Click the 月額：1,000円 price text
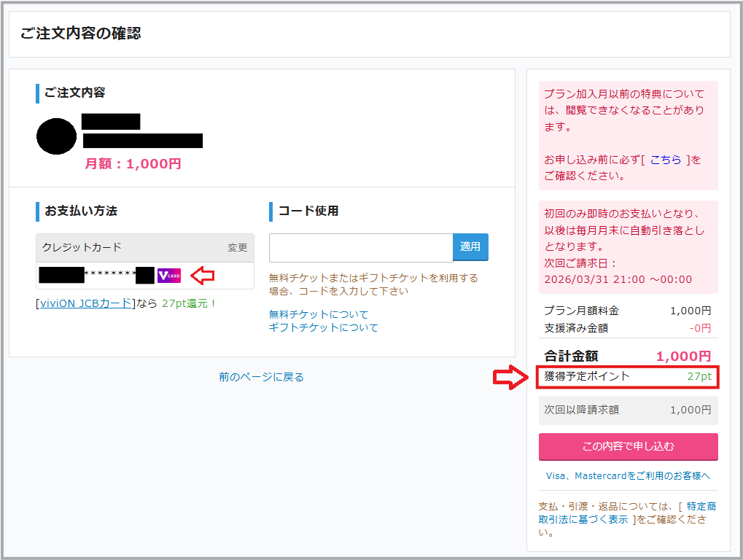The width and height of the screenshot is (743, 560). [x=133, y=164]
